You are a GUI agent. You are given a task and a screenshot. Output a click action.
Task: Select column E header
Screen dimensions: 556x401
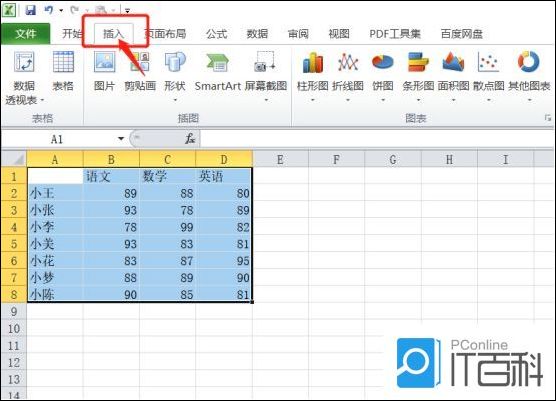pos(280,160)
